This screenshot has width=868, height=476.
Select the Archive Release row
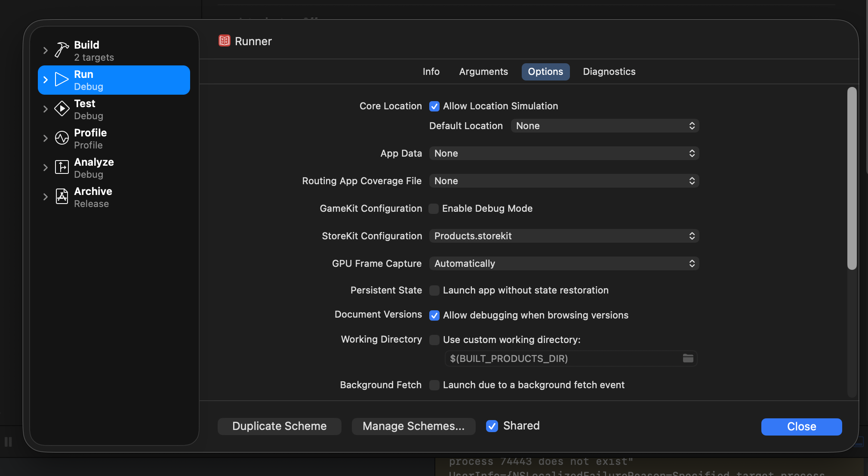(114, 197)
